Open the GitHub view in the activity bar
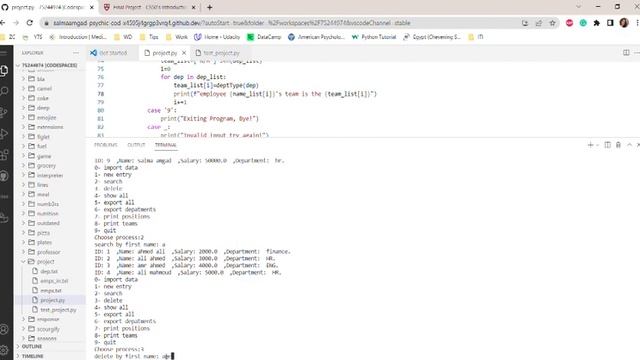640x360 pixels. point(4,176)
